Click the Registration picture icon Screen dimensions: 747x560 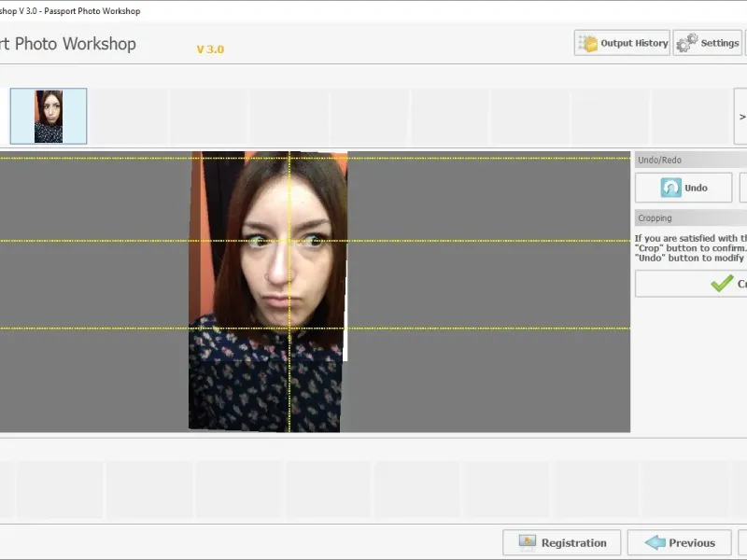coord(528,542)
